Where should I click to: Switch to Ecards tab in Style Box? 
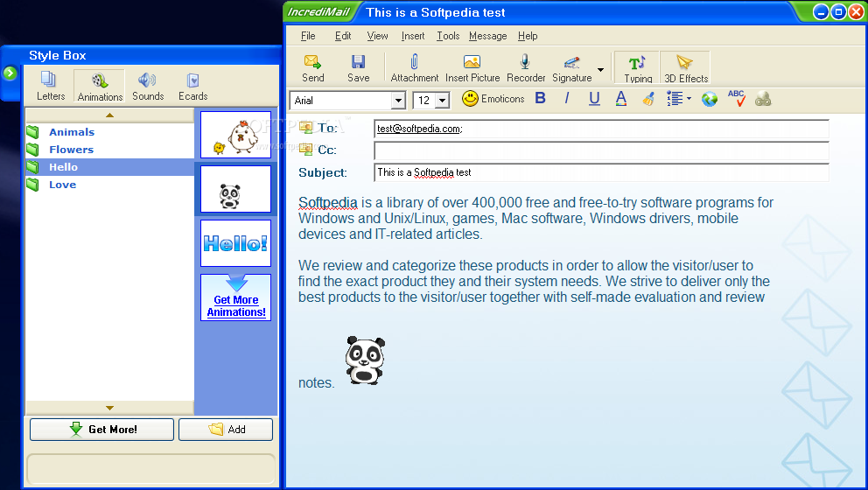(192, 87)
